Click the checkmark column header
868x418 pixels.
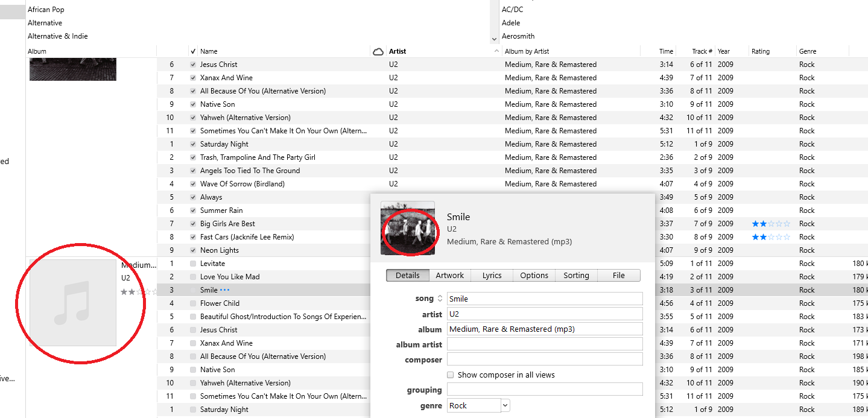tap(193, 51)
